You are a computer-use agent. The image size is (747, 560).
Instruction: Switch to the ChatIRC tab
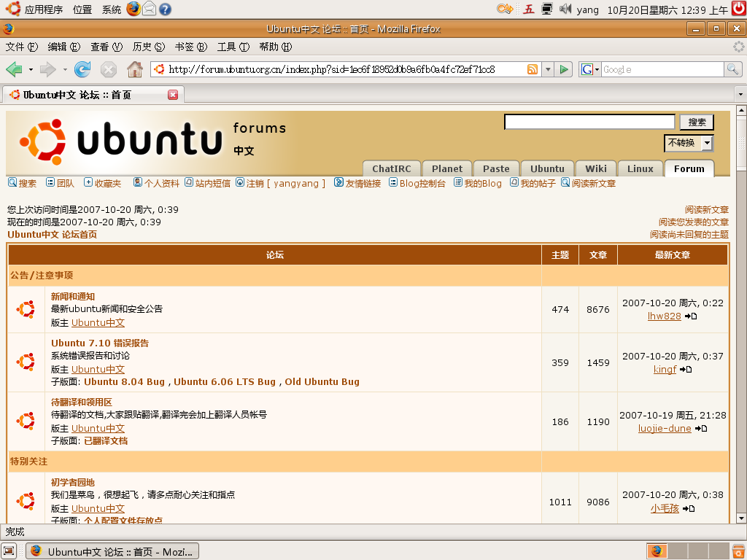pyautogui.click(x=392, y=168)
